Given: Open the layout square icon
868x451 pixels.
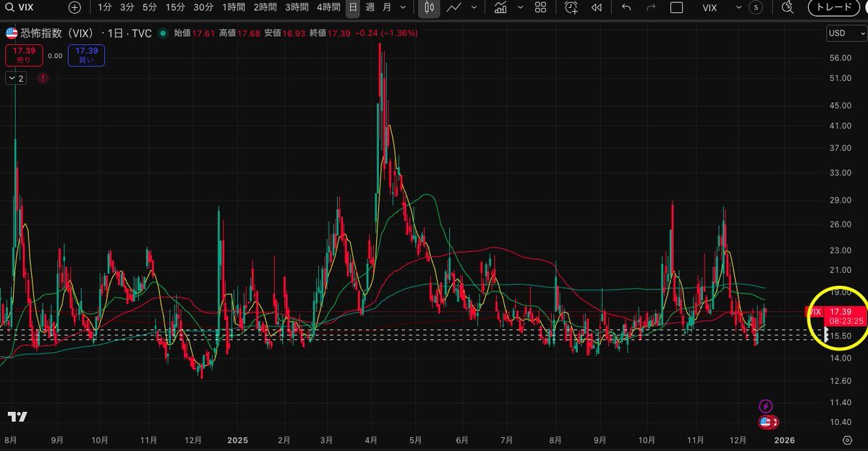Looking at the screenshot, I should coord(676,7).
